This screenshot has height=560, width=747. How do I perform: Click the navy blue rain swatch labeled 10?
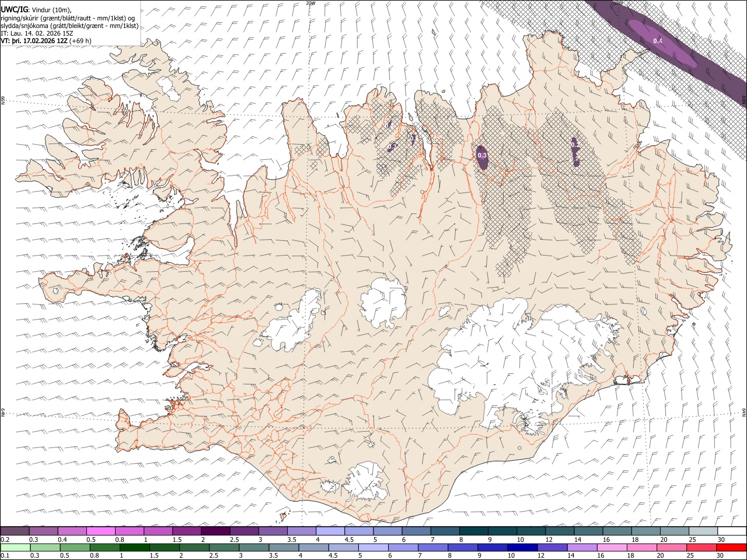click(x=522, y=547)
